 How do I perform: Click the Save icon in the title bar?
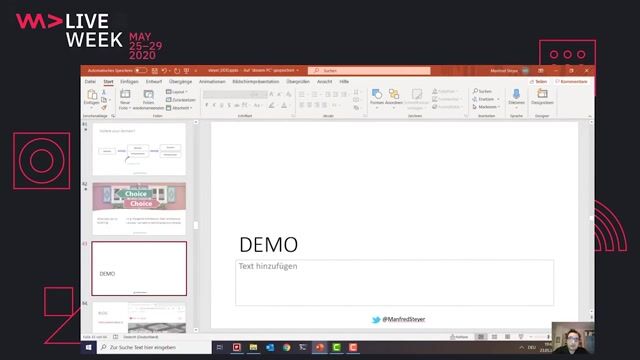pos(155,71)
